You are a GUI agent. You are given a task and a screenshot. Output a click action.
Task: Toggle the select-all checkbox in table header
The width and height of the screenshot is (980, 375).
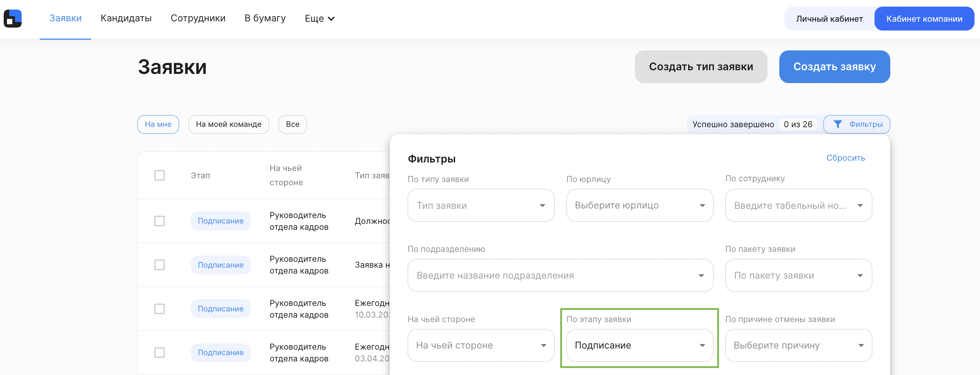tap(160, 175)
